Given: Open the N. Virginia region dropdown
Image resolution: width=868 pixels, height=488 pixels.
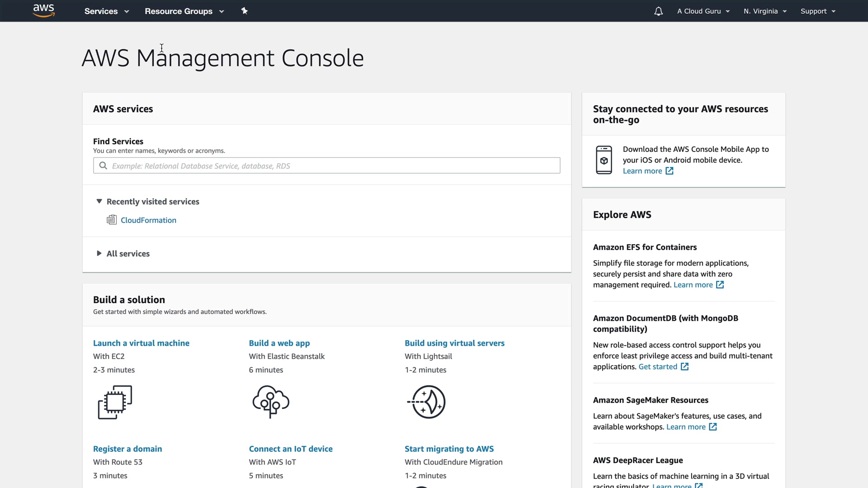Looking at the screenshot, I should click(x=765, y=11).
